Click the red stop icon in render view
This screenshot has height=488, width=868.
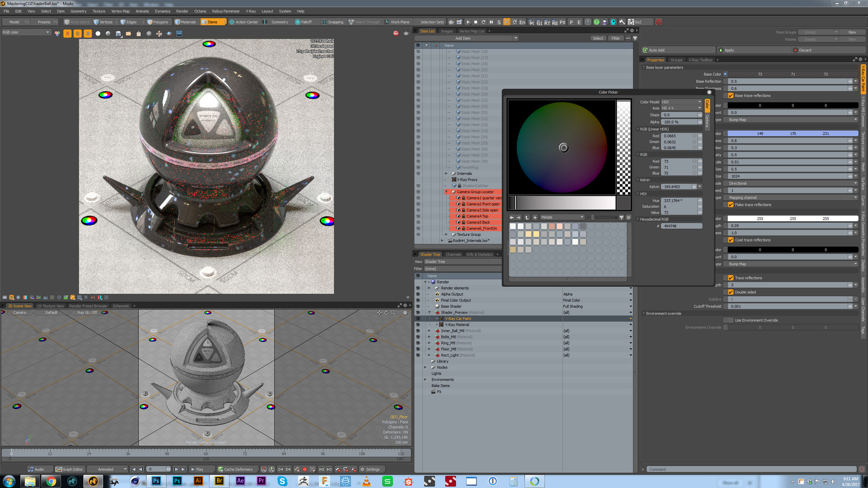[x=396, y=33]
